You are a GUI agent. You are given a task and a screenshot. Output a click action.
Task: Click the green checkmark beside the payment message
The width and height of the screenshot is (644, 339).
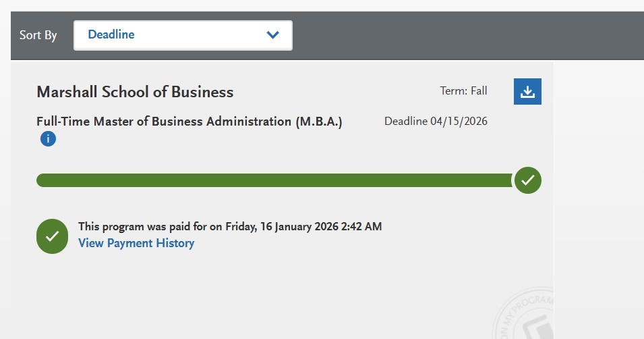click(52, 236)
